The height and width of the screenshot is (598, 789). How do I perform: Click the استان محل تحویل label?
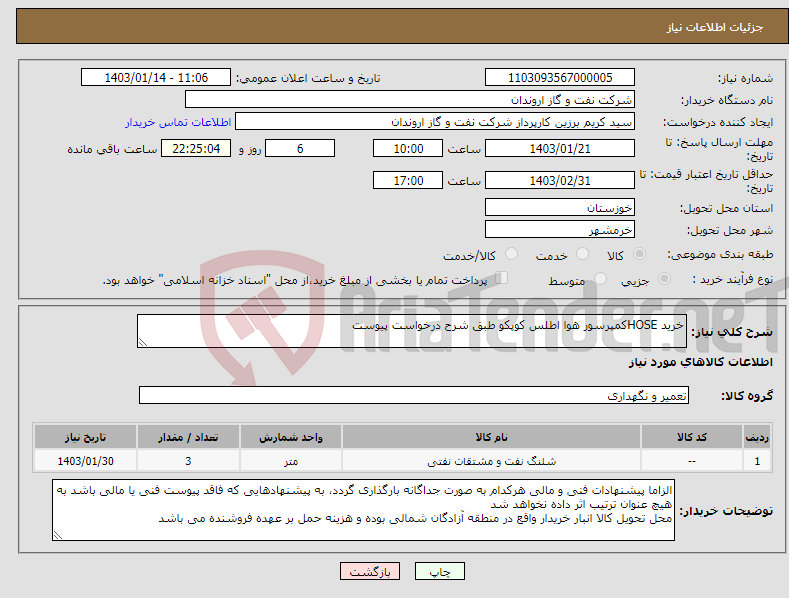(x=726, y=208)
